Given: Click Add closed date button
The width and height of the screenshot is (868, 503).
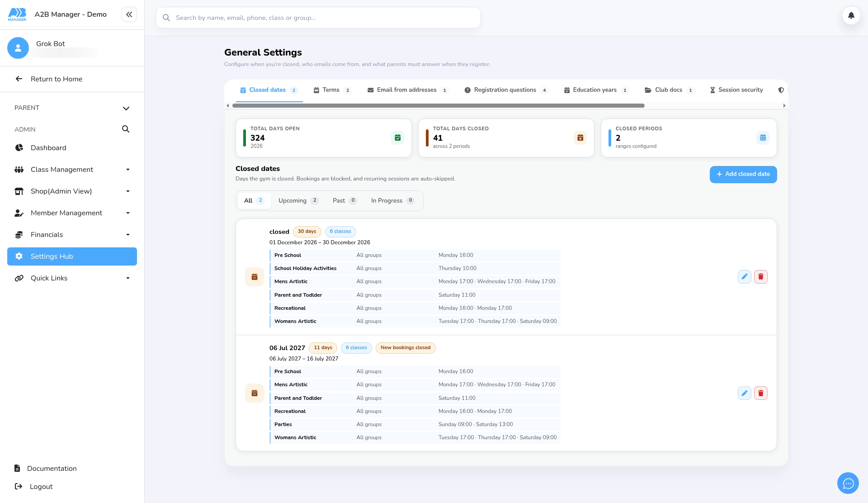Looking at the screenshot, I should 743,175.
